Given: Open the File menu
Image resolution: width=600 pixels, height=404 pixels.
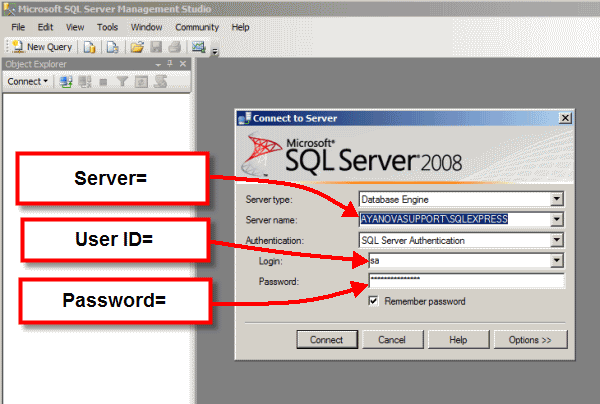Looking at the screenshot, I should pyautogui.click(x=18, y=27).
